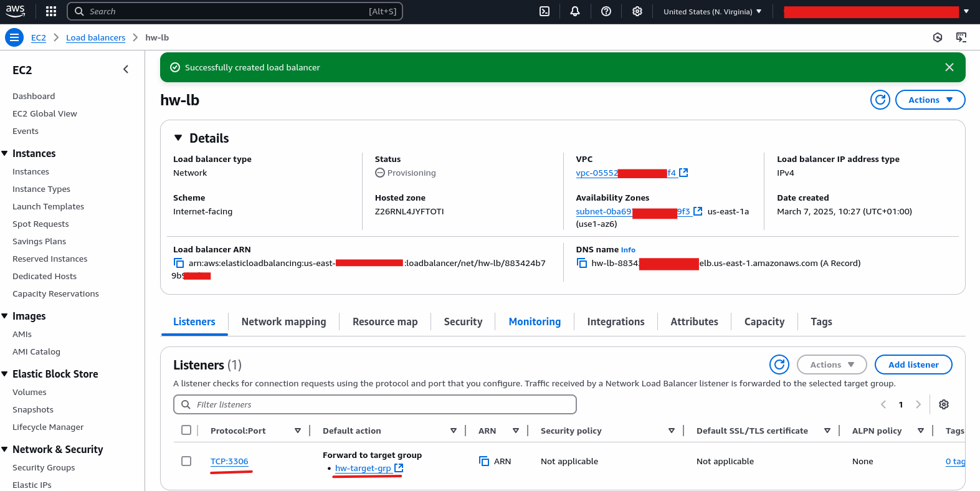This screenshot has height=491, width=980.
Task: Focus the Filter listeners search field
Action: (375, 404)
